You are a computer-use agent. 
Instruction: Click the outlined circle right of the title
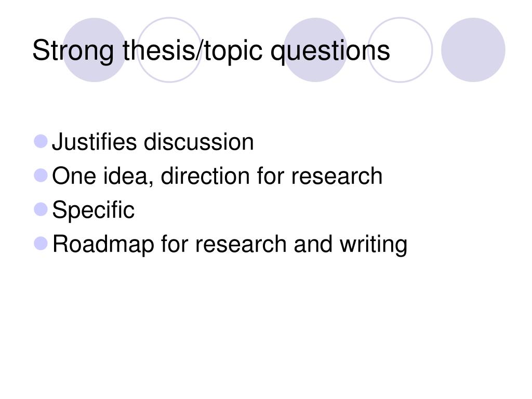(x=401, y=50)
